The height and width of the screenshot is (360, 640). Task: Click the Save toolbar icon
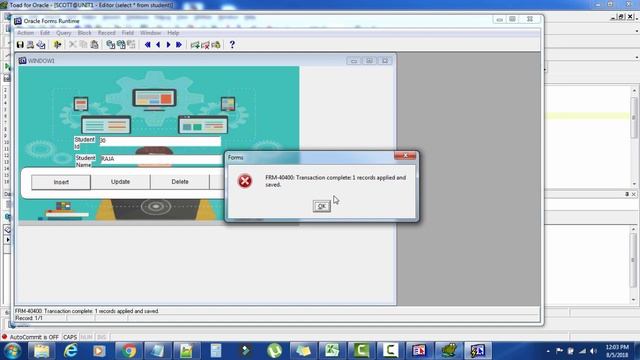click(20, 44)
